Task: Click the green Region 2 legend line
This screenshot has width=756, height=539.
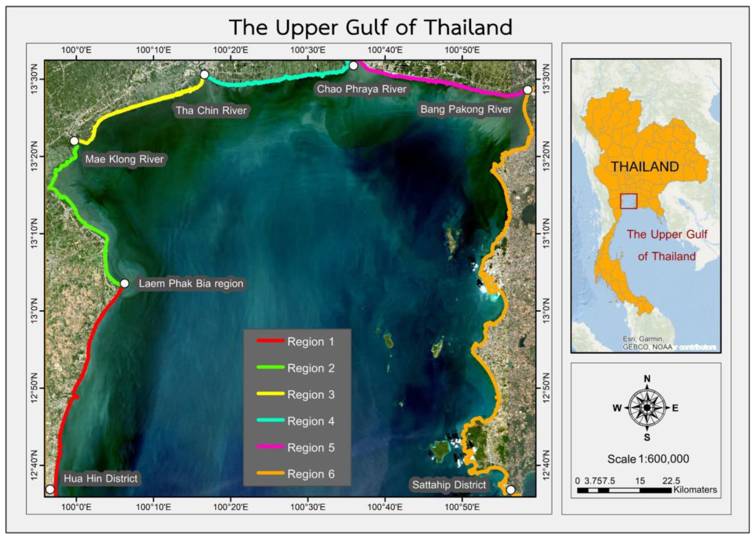Action: [270, 367]
